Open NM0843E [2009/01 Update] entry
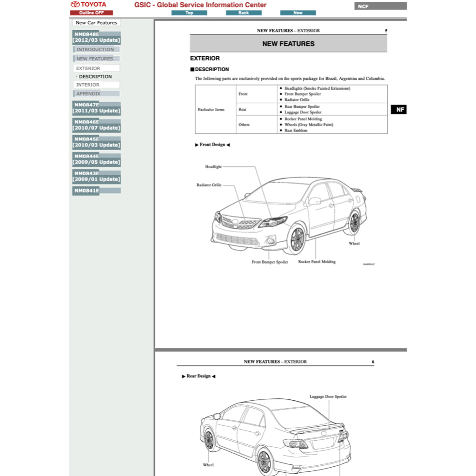This screenshot has width=476, height=476. click(x=96, y=176)
